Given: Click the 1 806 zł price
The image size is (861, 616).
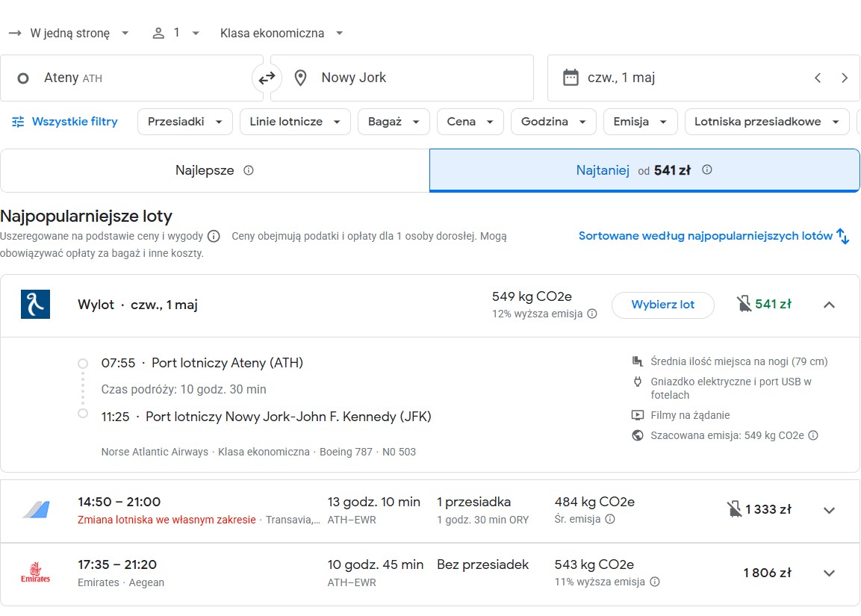Looking at the screenshot, I should [x=768, y=573].
